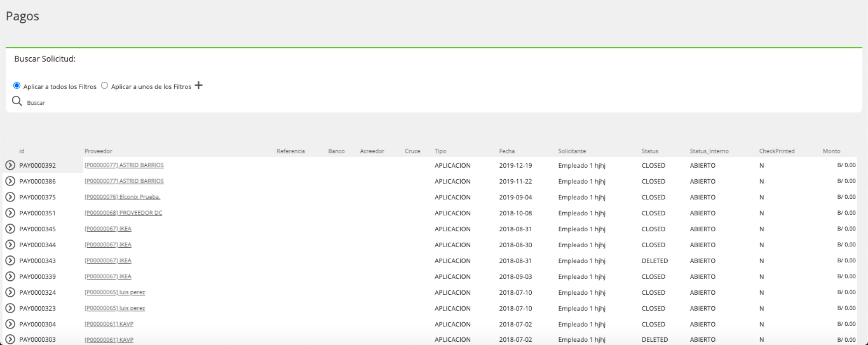Sort by Proveedor column header
The image size is (868, 345).
[98, 151]
